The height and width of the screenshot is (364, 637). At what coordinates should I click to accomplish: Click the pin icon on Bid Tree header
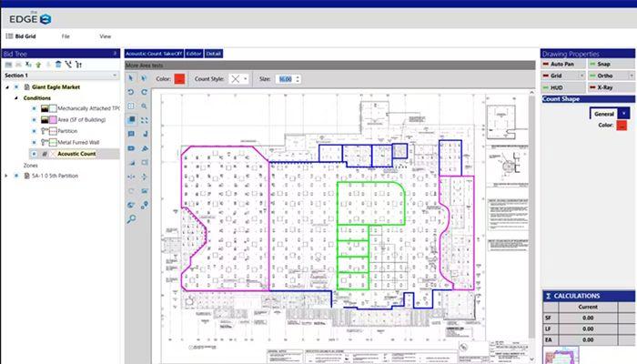click(x=115, y=53)
